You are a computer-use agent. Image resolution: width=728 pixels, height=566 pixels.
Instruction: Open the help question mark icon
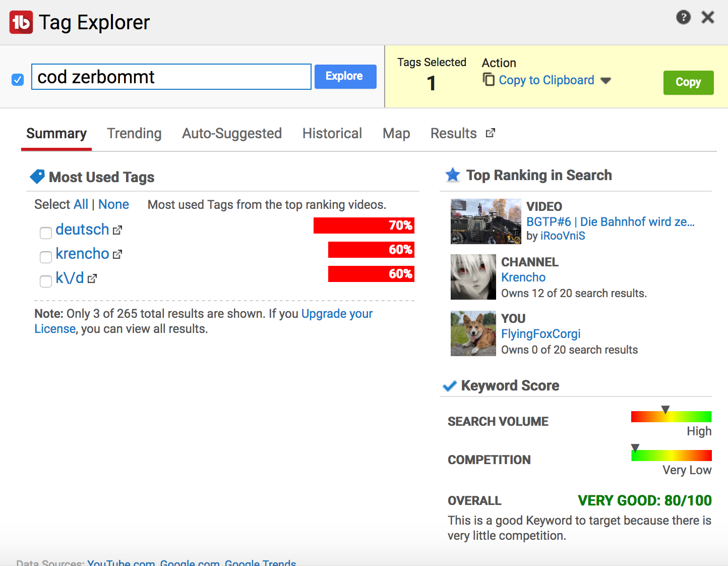pyautogui.click(x=683, y=18)
